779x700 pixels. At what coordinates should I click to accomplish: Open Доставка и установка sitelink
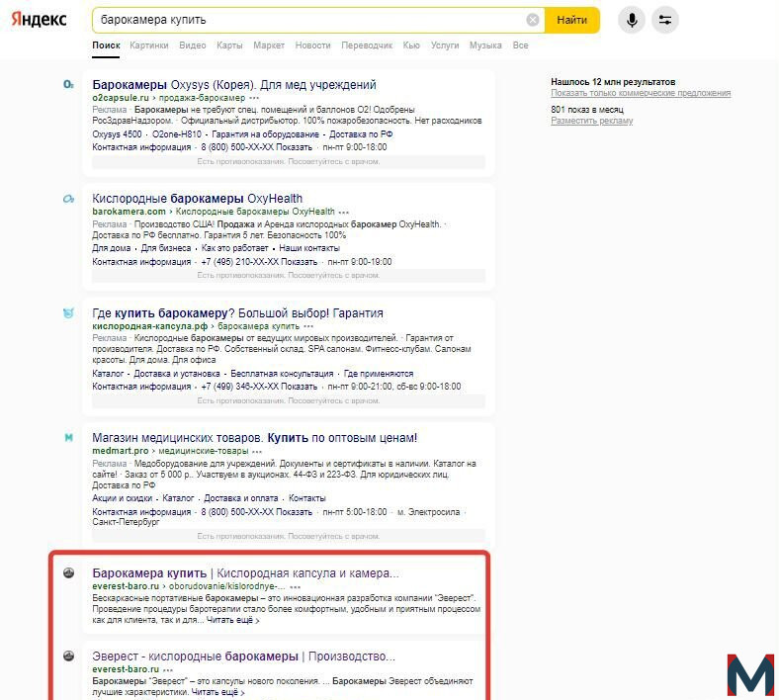point(177,373)
